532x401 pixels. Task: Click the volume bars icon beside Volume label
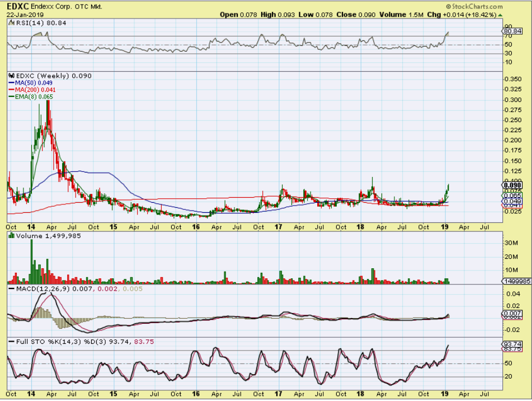coord(11,236)
